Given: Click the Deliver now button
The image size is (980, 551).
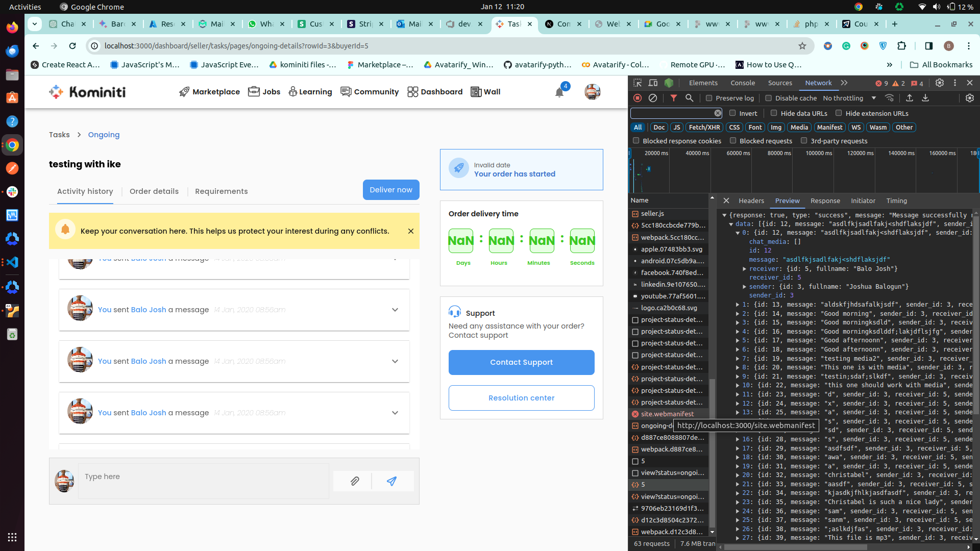Looking at the screenshot, I should pos(391,190).
